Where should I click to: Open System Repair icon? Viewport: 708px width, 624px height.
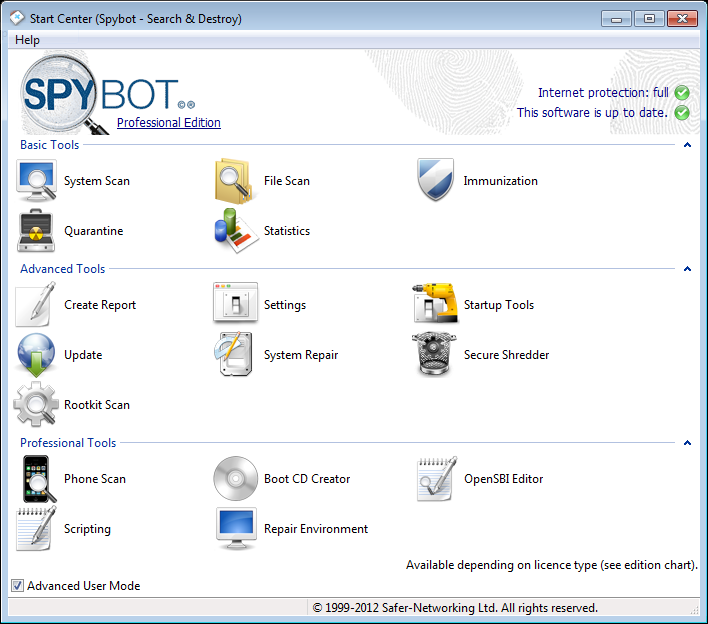click(236, 355)
